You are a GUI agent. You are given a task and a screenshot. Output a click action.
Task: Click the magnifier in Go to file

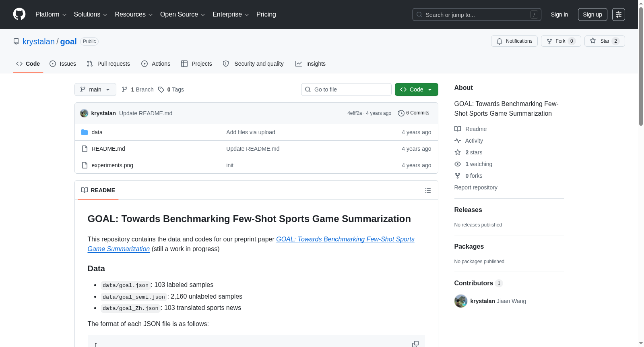(x=308, y=89)
